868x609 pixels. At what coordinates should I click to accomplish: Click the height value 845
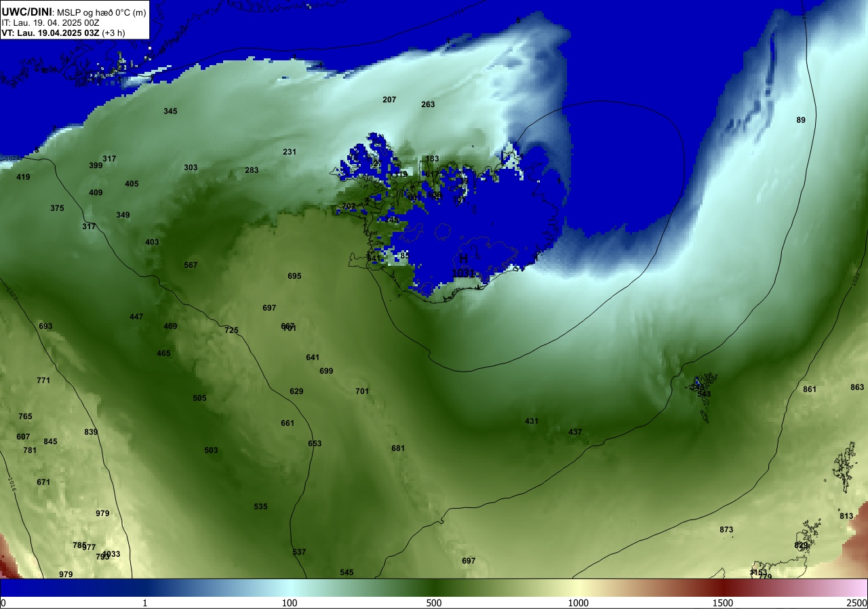50,441
